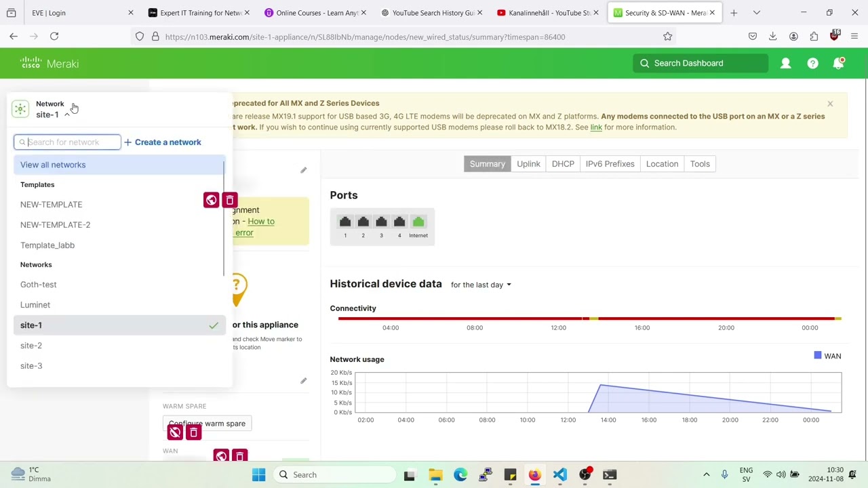Show hidden system tray icons
Screen dimensions: 868x488
[x=706, y=475]
